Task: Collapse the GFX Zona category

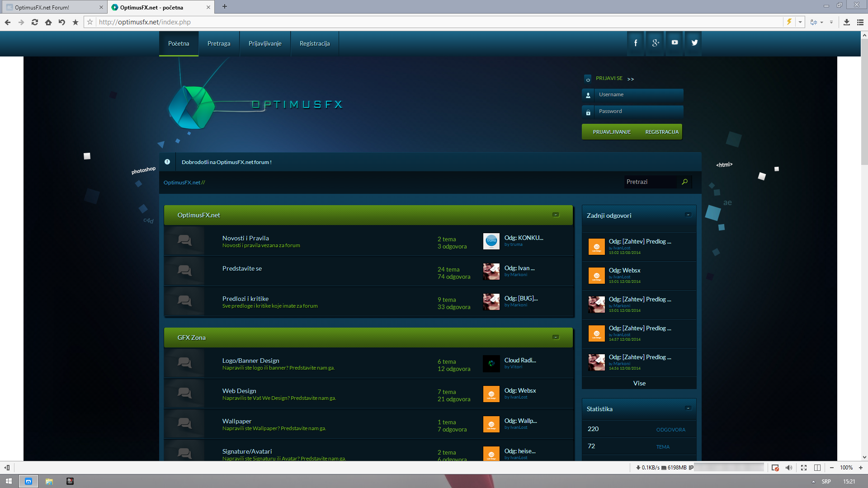Action: (556, 338)
